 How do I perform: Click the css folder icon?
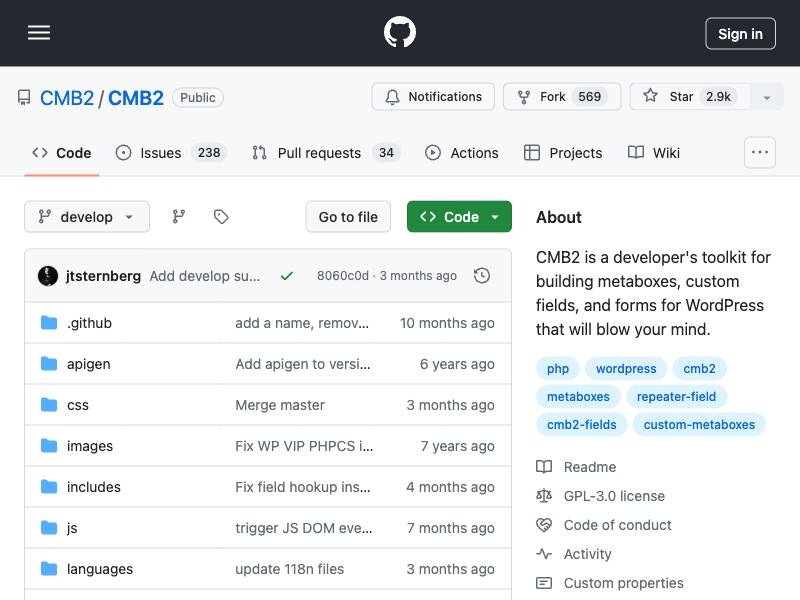[49, 405]
